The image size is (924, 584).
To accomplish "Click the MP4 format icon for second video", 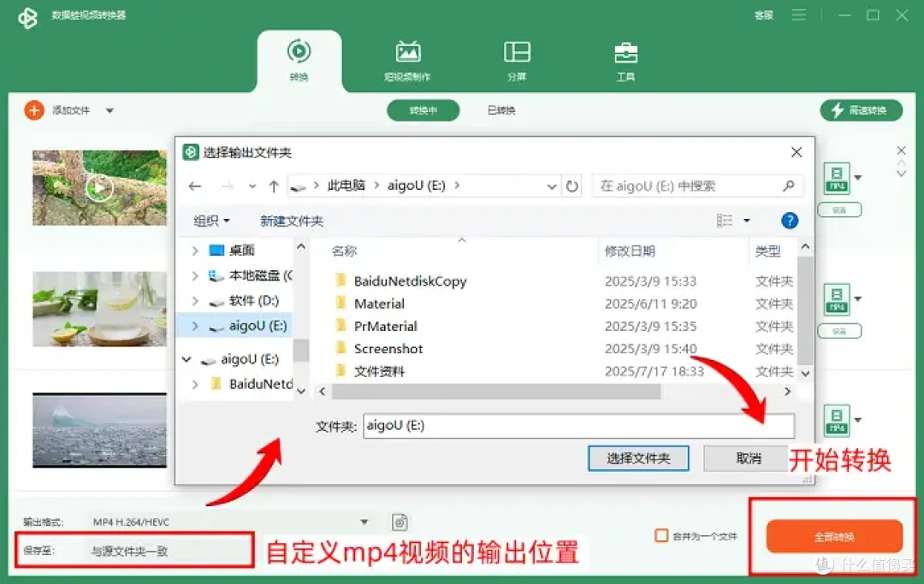I will pos(837,299).
